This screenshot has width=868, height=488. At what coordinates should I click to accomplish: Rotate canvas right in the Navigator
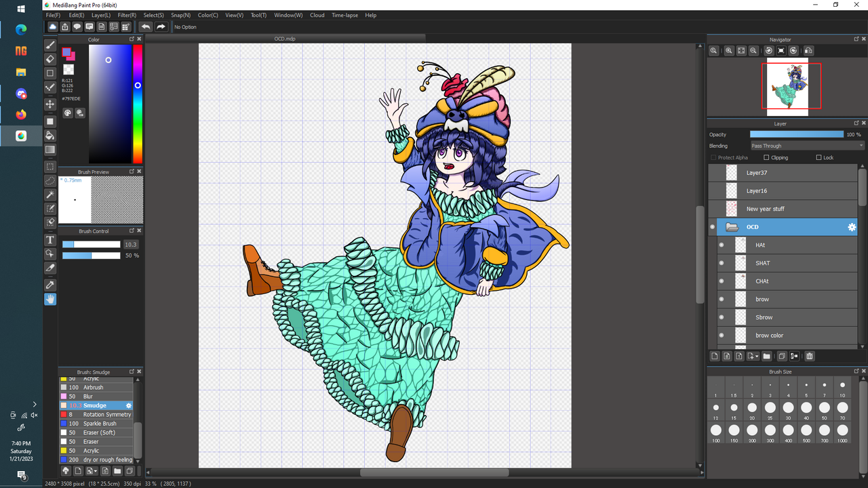pyautogui.click(x=793, y=51)
